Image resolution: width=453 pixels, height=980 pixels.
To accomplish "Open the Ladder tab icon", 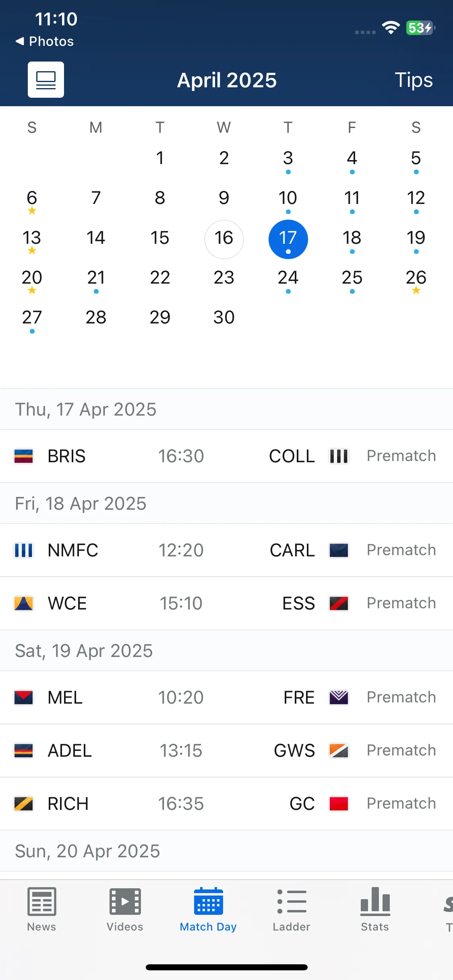I will (292, 902).
